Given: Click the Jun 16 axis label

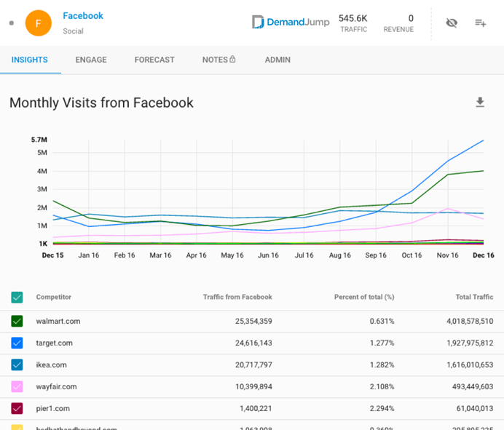Looking at the screenshot, I should (x=268, y=255).
